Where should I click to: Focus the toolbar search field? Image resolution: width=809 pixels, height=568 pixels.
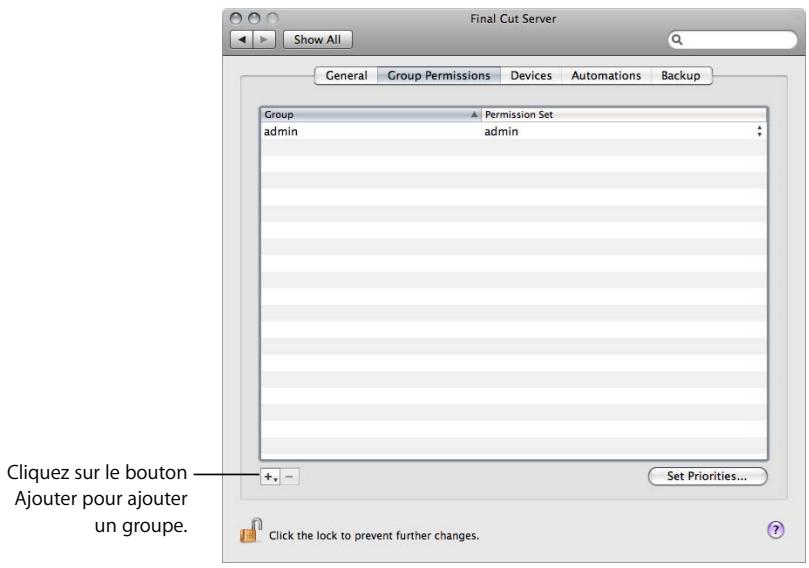tap(732, 40)
